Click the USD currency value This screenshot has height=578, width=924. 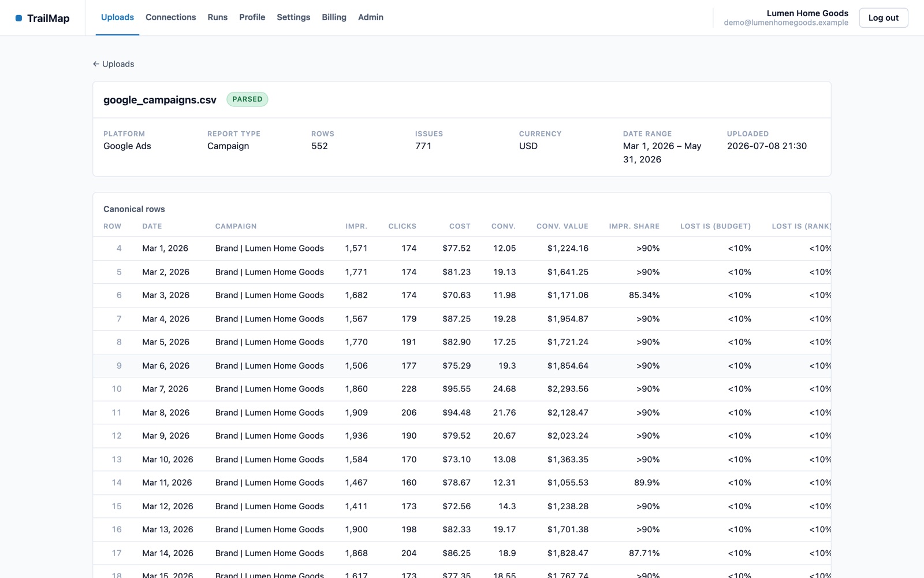coord(528,146)
